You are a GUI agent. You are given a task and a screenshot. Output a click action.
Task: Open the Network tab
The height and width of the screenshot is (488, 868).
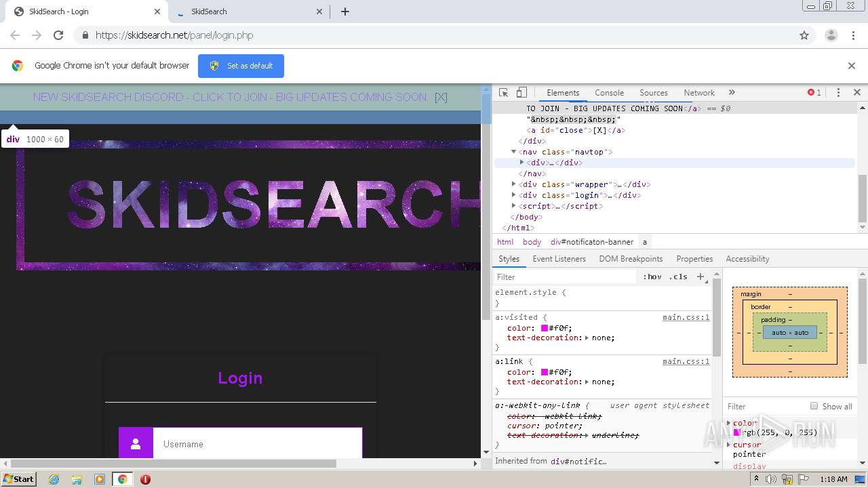[699, 93]
